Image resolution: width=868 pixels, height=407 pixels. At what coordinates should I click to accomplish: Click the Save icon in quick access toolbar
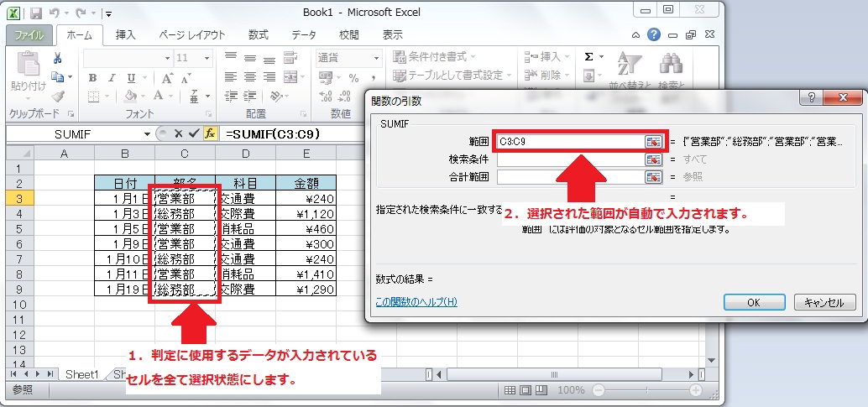(x=35, y=13)
